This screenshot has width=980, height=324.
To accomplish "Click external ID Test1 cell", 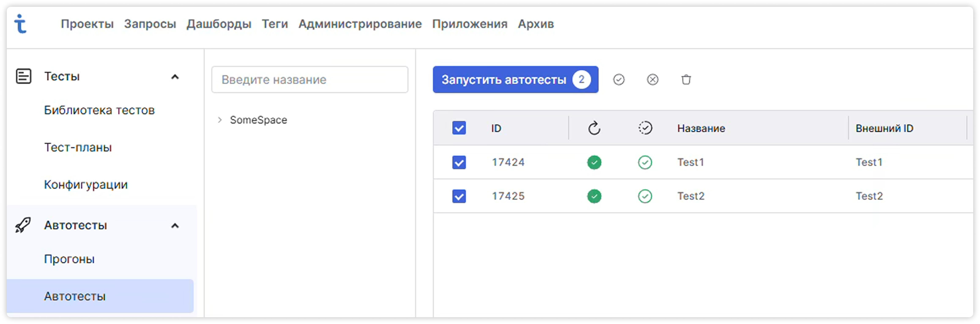I will pyautogui.click(x=869, y=162).
